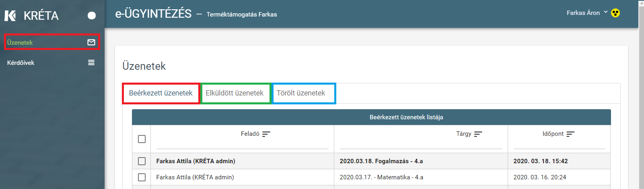Click the list icon next to Kérdőívek

point(91,62)
